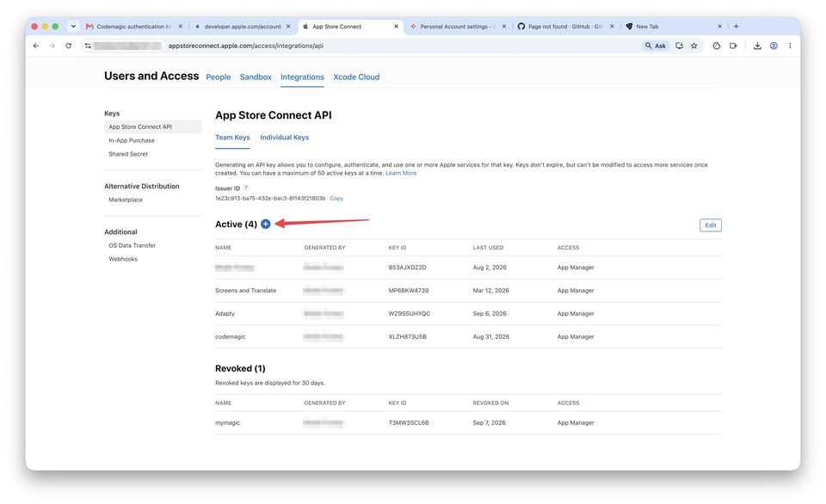Image resolution: width=826 pixels, height=504 pixels.
Task: Expand the tab search dropdown arrow
Action: point(73,27)
